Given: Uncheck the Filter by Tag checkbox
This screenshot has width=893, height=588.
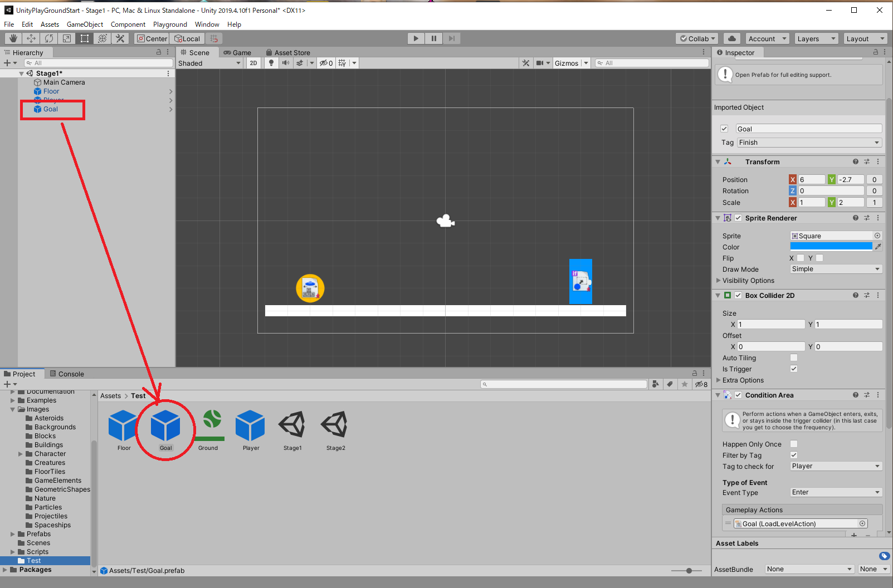Looking at the screenshot, I should click(794, 455).
